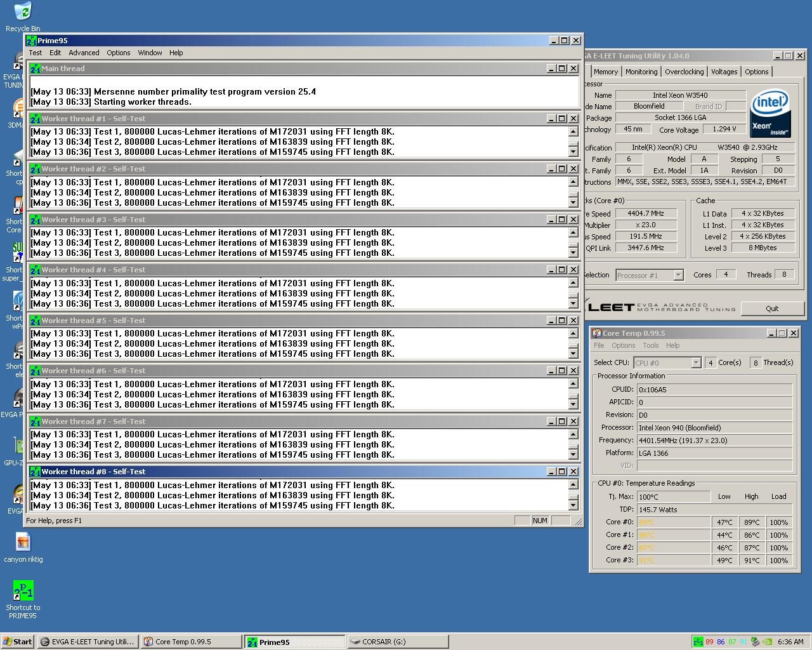Click Prime95 title bar app icon
Image resolution: width=812 pixels, height=650 pixels.
point(32,40)
